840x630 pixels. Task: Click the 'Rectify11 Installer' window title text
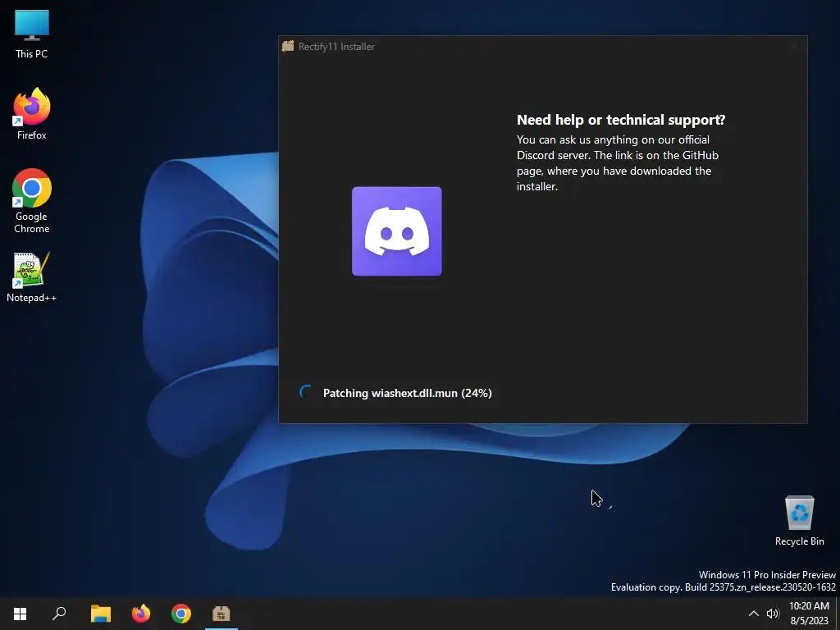336,47
